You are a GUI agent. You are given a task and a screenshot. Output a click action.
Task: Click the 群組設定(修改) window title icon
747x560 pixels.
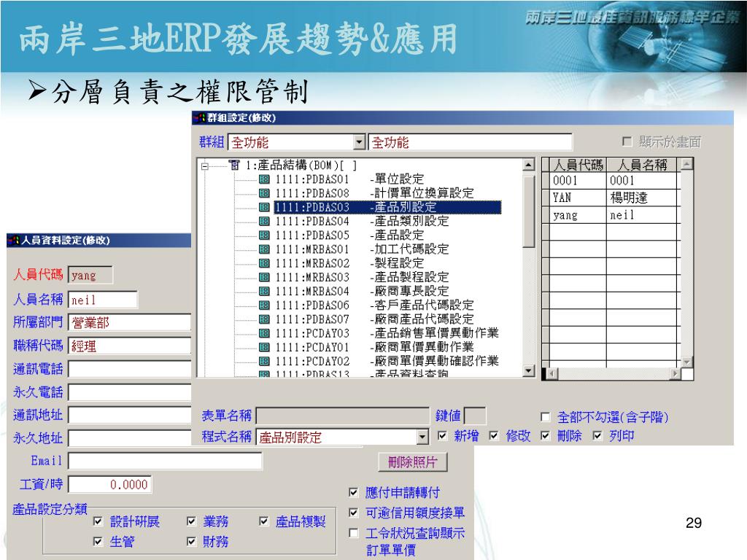[201, 117]
